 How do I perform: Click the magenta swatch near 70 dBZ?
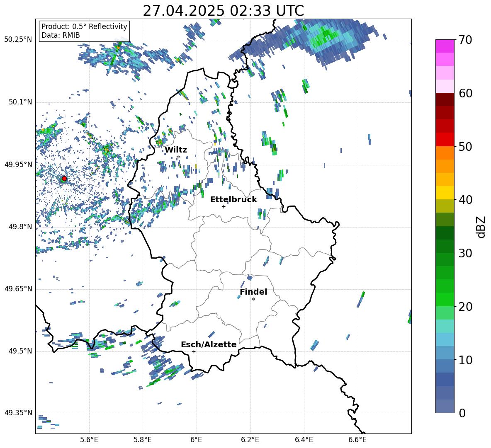(445, 46)
